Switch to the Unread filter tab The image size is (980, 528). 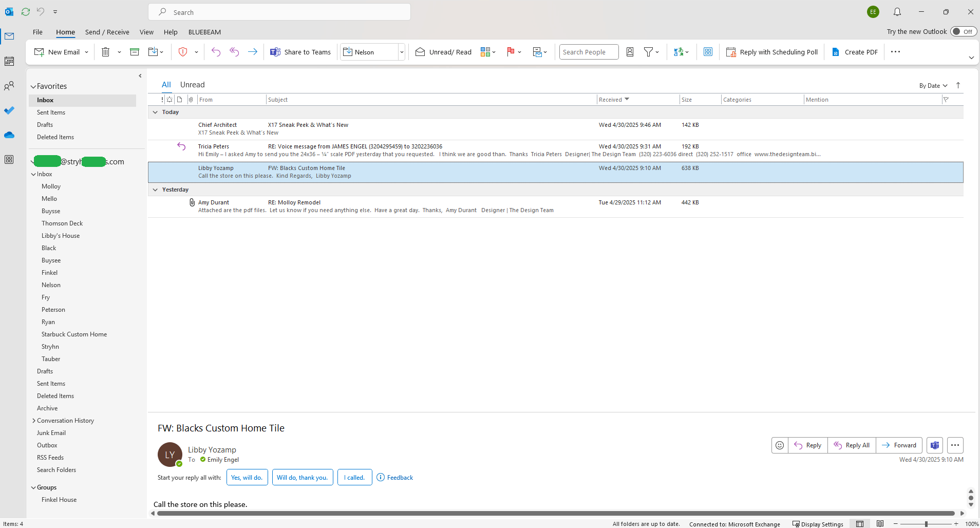coord(193,85)
